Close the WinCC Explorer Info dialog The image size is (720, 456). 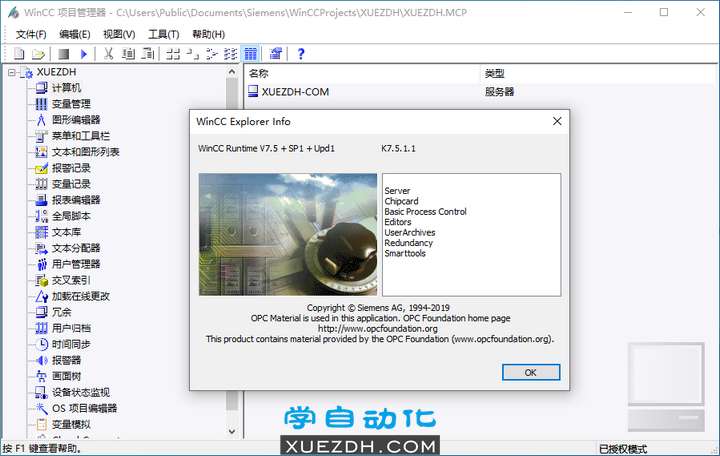(x=557, y=121)
